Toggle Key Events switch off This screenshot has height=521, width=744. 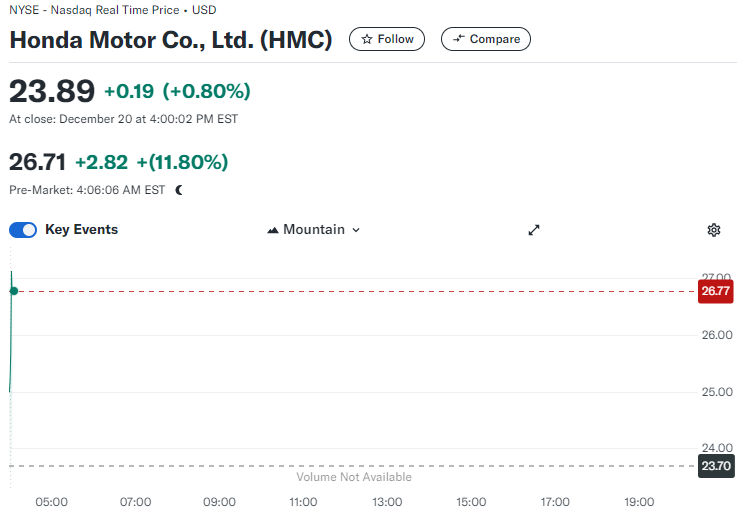click(23, 230)
